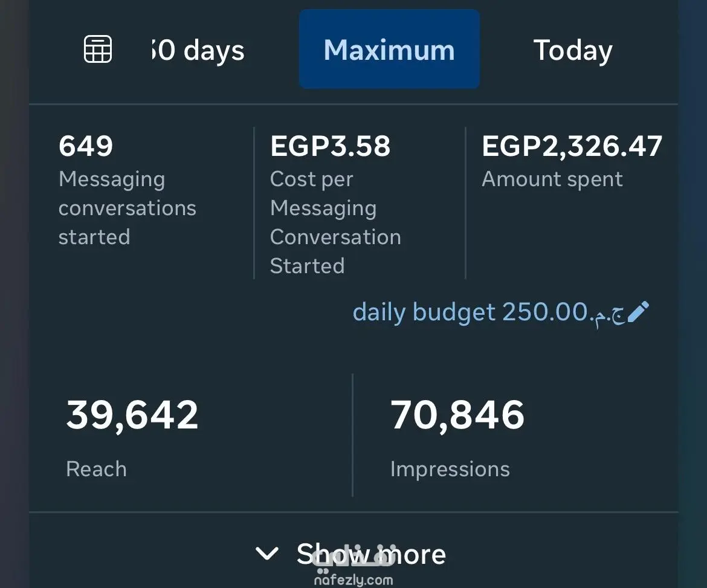Image resolution: width=707 pixels, height=588 pixels.
Task: Open the calendar date range picker icon
Action: click(x=98, y=49)
